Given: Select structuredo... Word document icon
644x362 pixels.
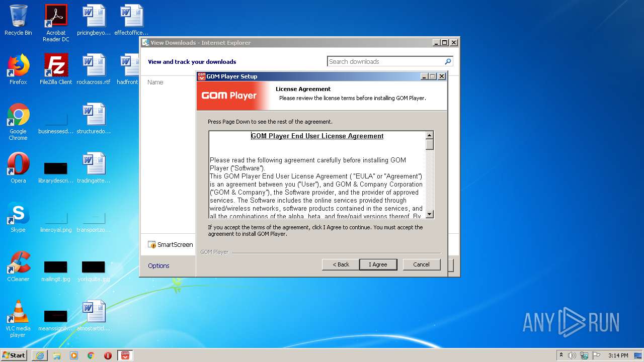Looking at the screenshot, I should [94, 119].
